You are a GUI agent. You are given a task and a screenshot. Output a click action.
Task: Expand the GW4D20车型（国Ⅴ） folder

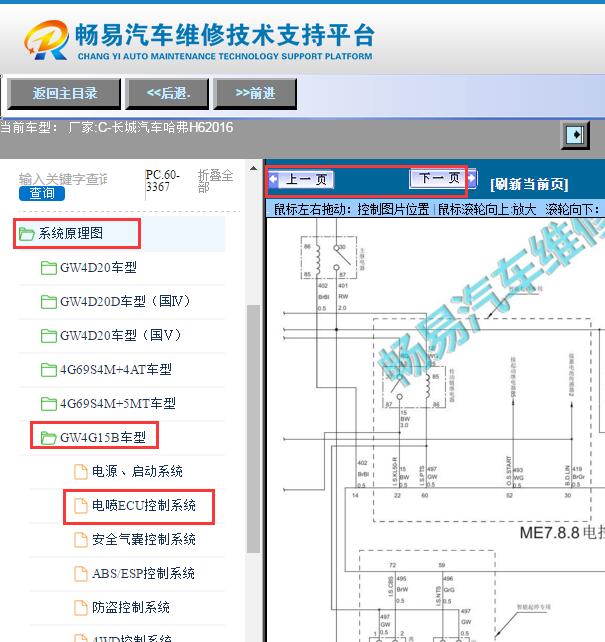click(120, 336)
